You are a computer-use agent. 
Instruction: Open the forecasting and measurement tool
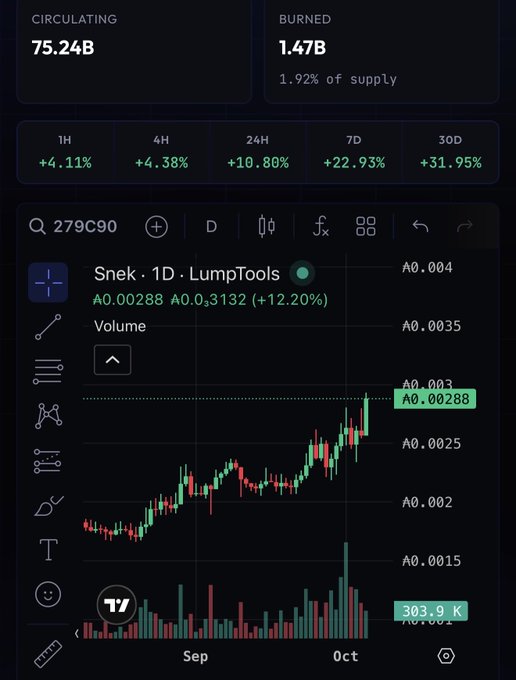point(48,461)
